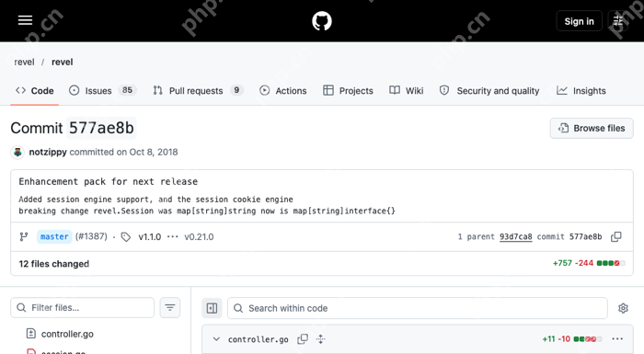Open notzippy's avatar image
The height and width of the screenshot is (354, 644).
[17, 153]
